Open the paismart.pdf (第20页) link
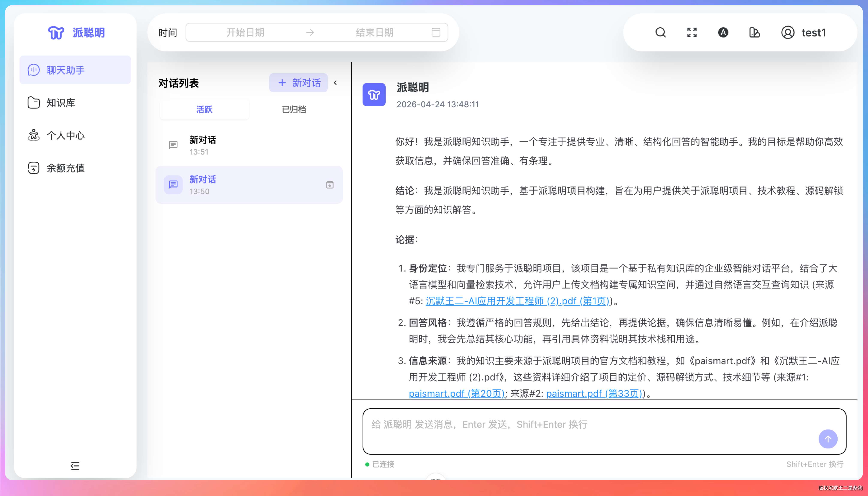 tap(456, 394)
